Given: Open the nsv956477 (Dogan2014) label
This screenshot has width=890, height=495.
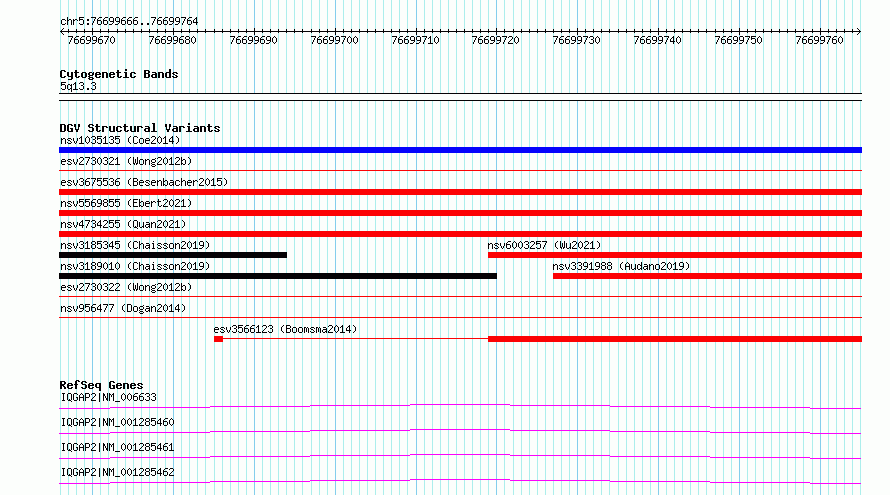Looking at the screenshot, I should tap(123, 308).
